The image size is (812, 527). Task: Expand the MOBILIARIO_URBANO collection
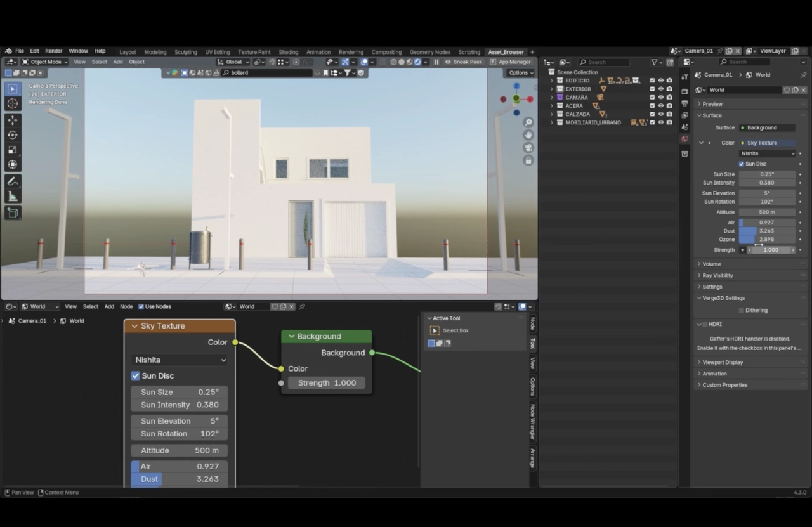coord(552,122)
